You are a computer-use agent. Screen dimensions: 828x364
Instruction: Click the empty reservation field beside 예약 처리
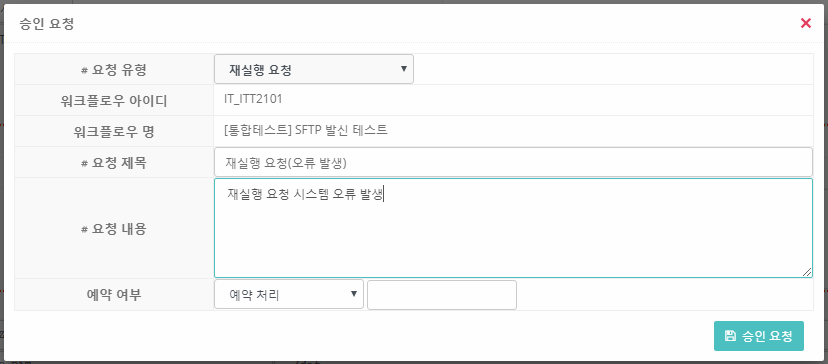coord(441,295)
